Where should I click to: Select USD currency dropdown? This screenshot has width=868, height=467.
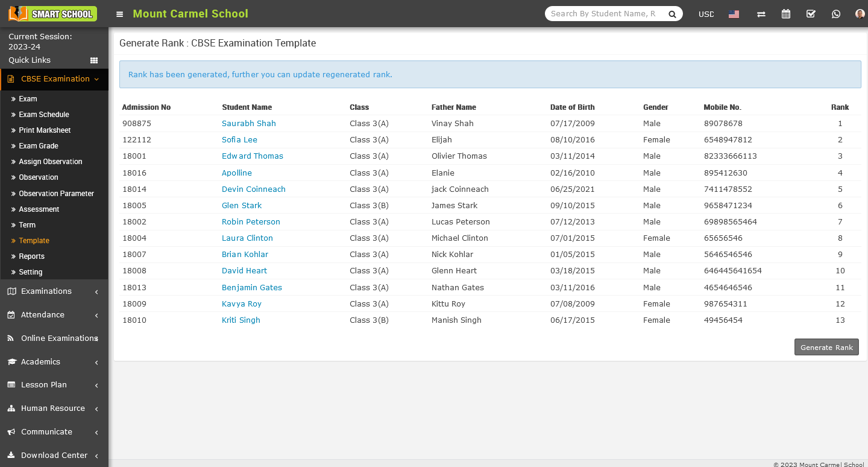[706, 14]
